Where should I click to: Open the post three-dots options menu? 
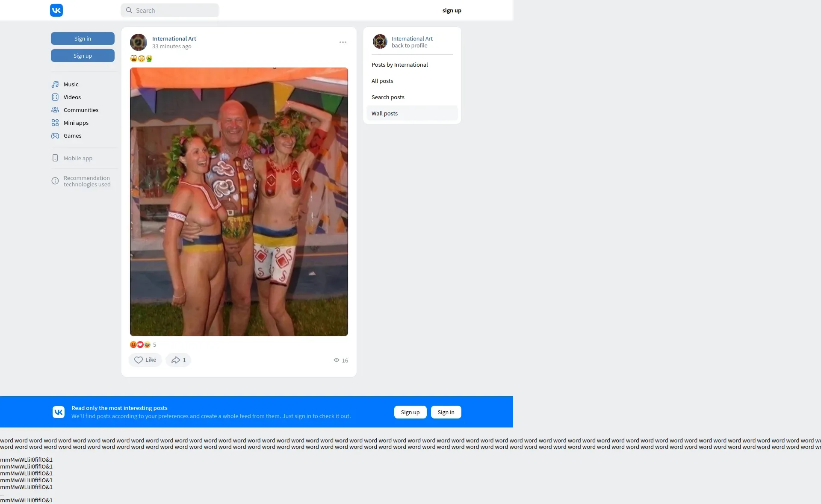[x=343, y=42]
